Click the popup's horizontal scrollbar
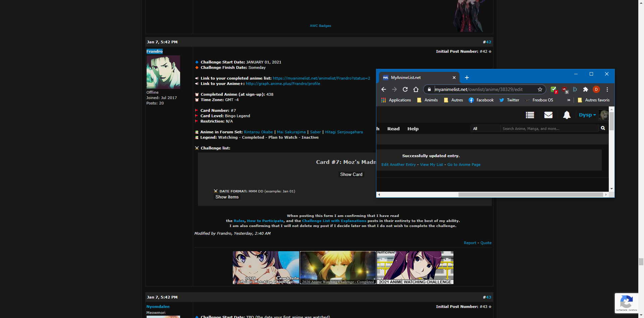Image resolution: width=644 pixels, height=318 pixels. tap(530, 195)
